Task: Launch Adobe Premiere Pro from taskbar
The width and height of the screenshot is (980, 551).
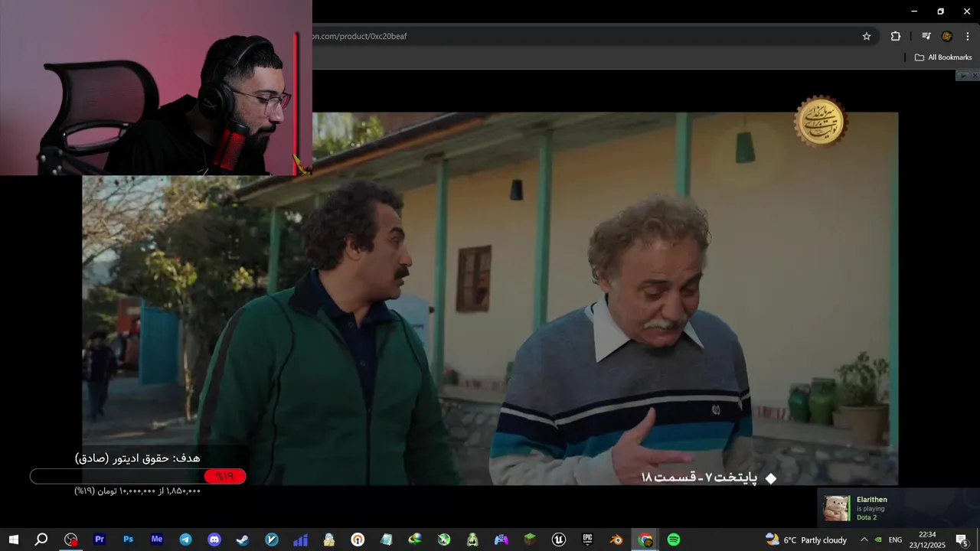Action: 100,540
